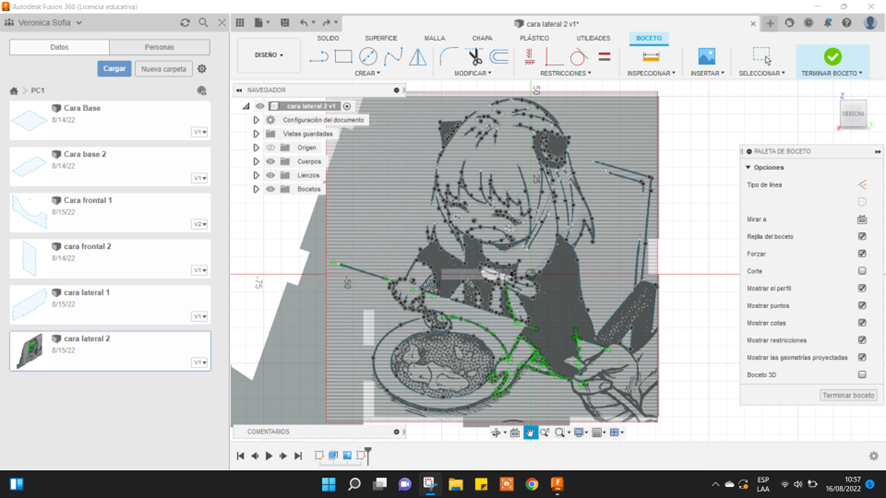Switch to the UTILIDADES tab
This screenshot has width=886, height=498.
[593, 38]
